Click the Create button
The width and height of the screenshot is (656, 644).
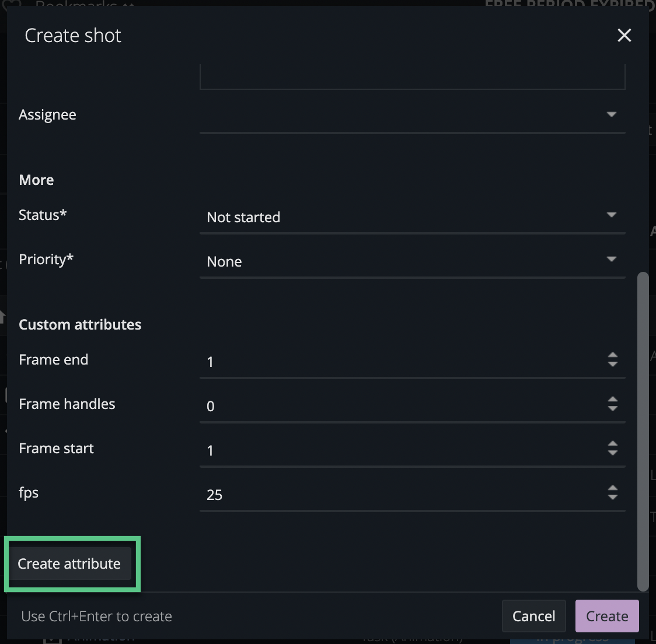607,615
